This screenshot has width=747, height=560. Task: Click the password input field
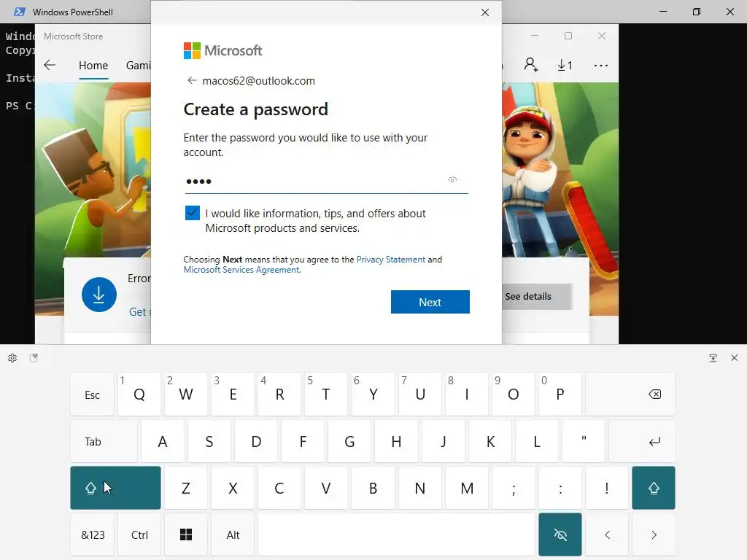326,181
